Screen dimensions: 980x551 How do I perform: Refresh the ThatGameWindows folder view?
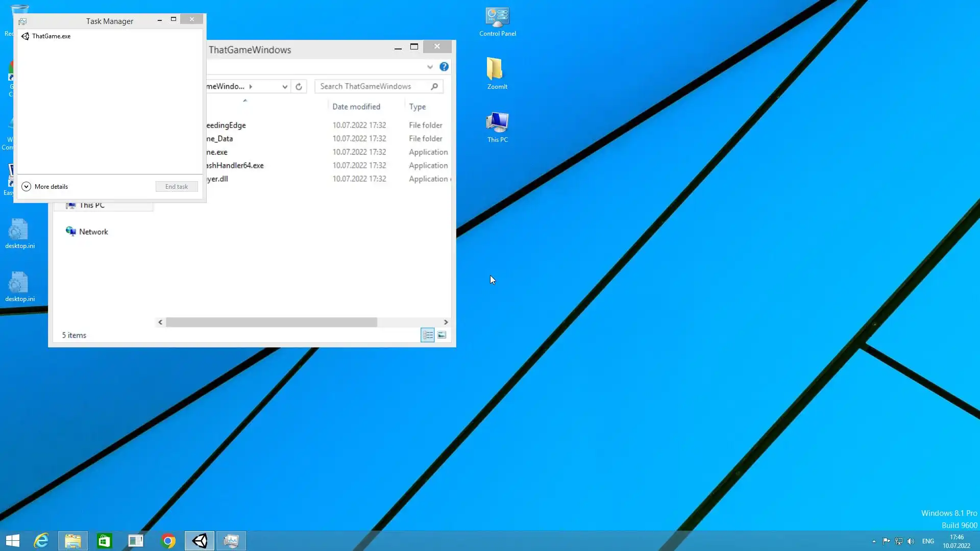[299, 87]
